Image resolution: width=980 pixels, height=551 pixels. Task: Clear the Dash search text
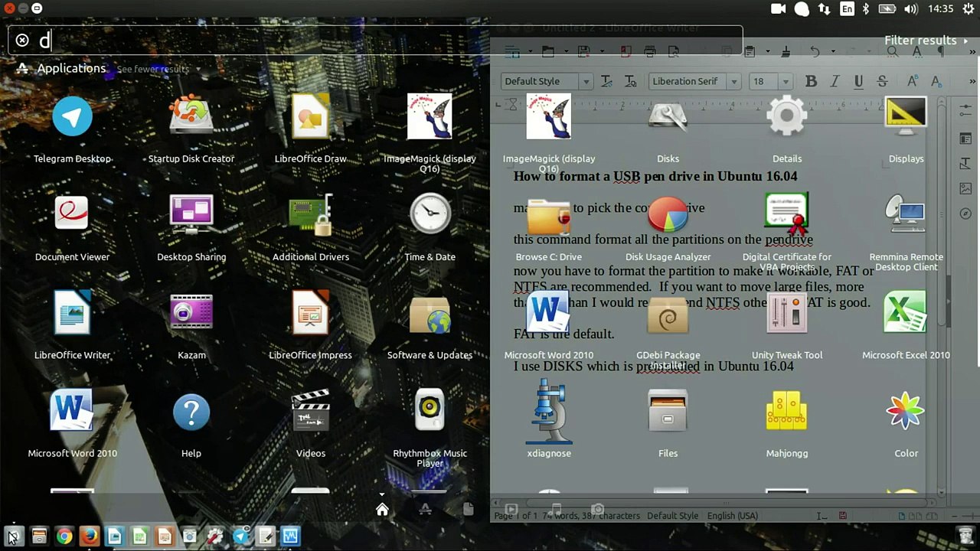click(x=22, y=41)
